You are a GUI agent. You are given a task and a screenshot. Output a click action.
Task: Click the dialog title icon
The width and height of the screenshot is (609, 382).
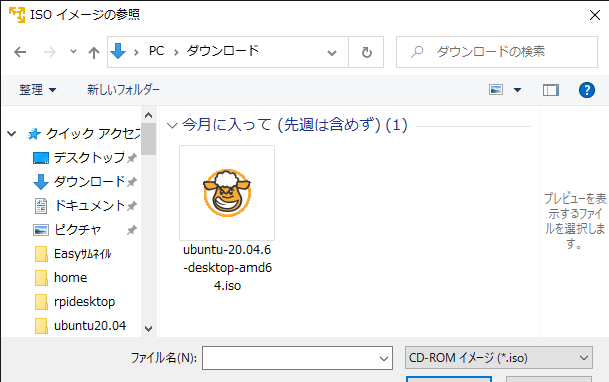[17, 14]
